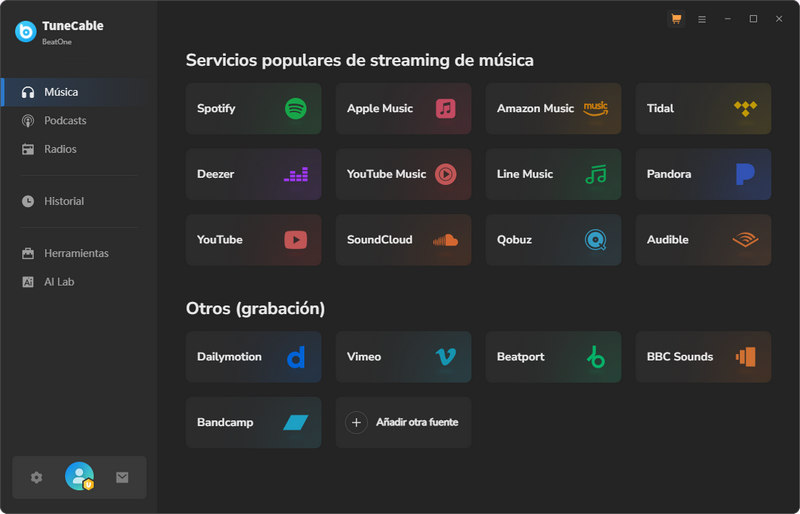Open AI Lab in sidebar

59,282
